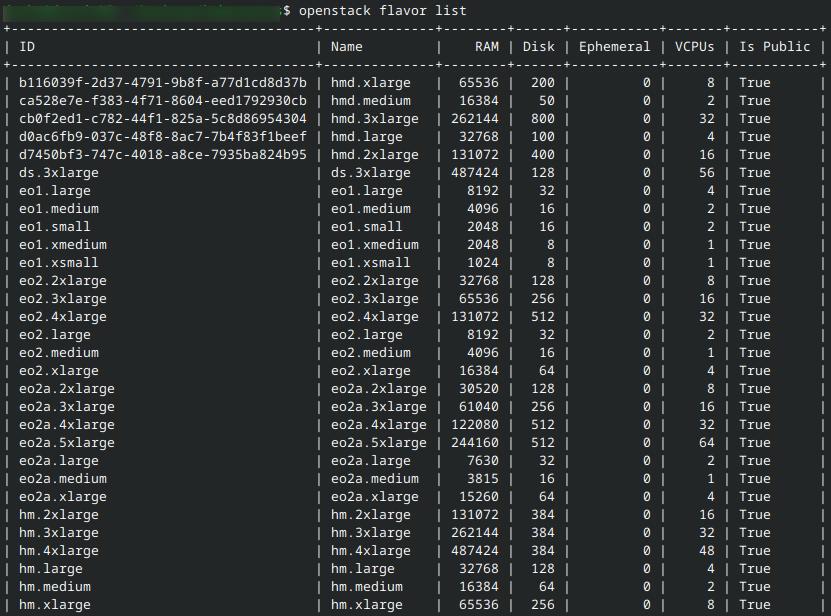
Task: Click the "Name" column header
Action: click(346, 46)
